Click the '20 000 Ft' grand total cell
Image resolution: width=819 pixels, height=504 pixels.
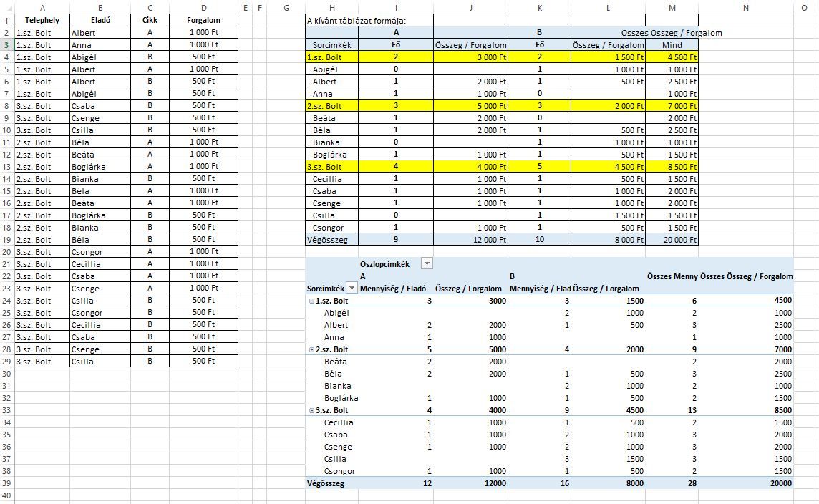672,240
